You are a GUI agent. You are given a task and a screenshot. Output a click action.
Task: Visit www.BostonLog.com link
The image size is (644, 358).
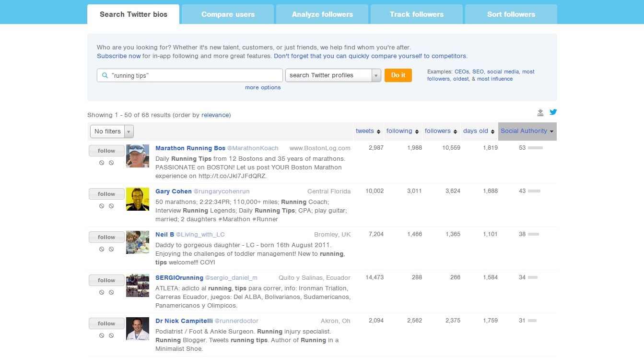tap(320, 148)
